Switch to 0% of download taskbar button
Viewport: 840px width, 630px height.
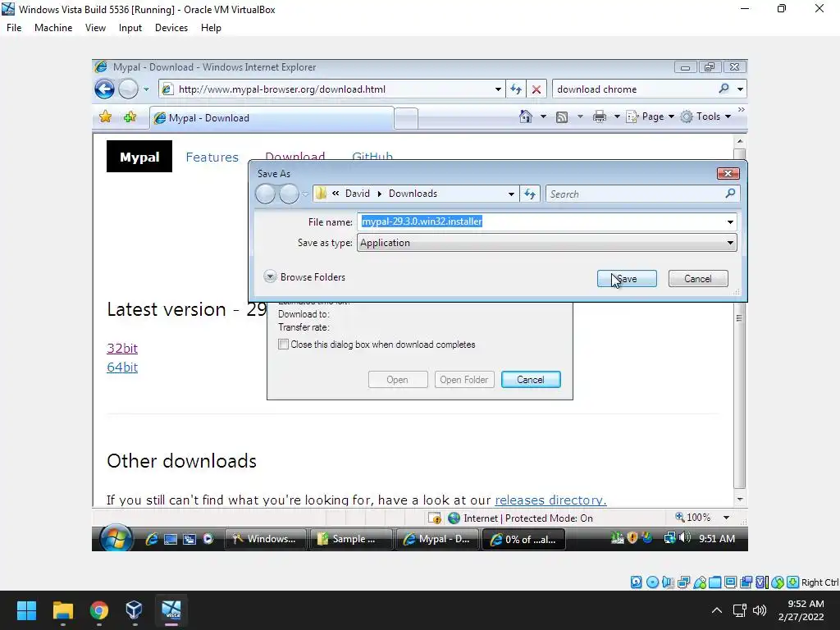coord(524,540)
